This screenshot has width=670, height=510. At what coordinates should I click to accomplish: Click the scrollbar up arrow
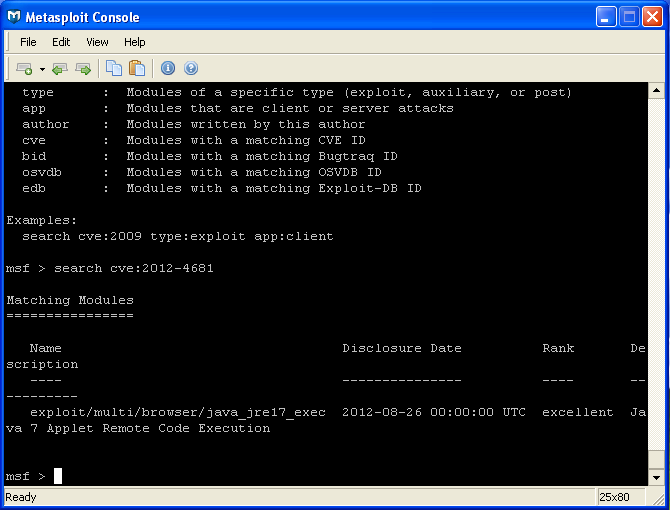(x=656, y=91)
